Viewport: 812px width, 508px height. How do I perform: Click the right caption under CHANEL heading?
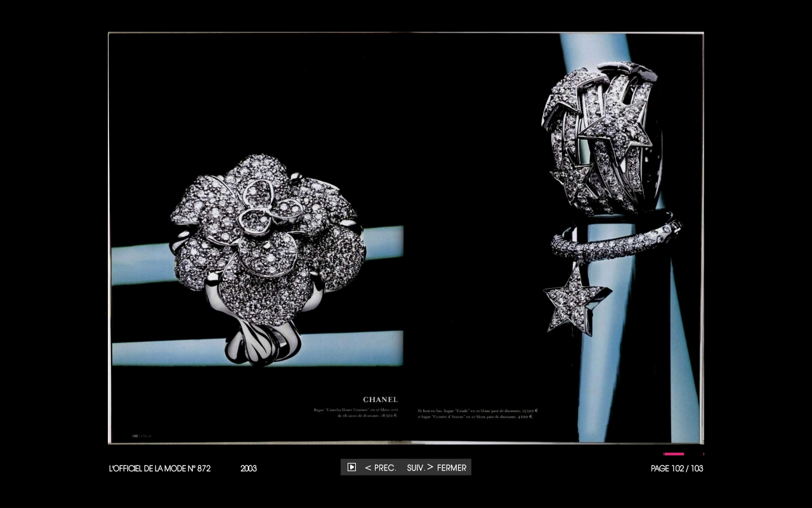478,413
